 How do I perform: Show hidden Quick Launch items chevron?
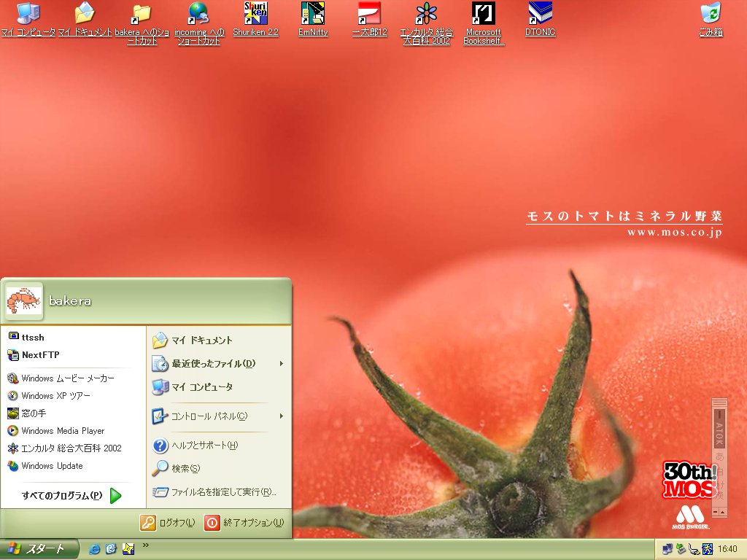[x=146, y=545]
